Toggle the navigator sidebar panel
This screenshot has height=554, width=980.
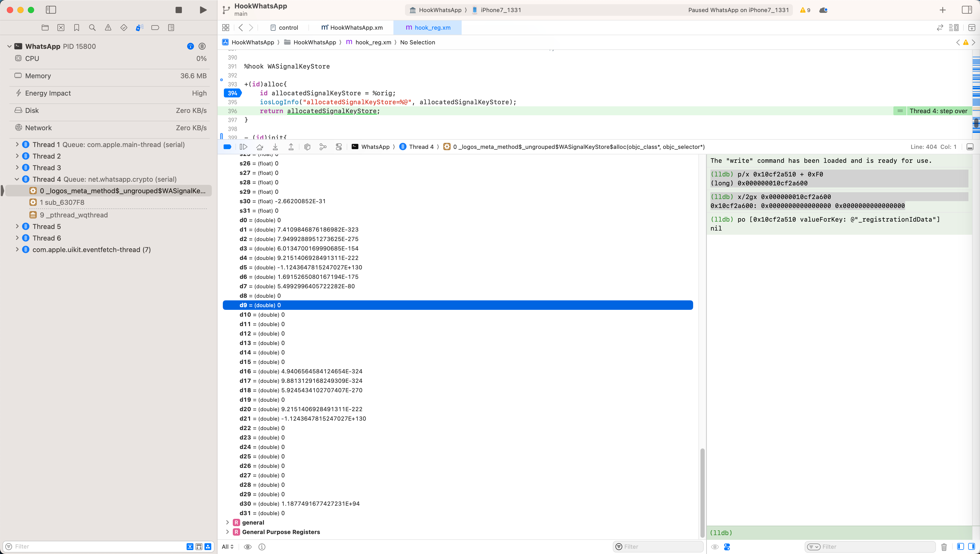(51, 10)
